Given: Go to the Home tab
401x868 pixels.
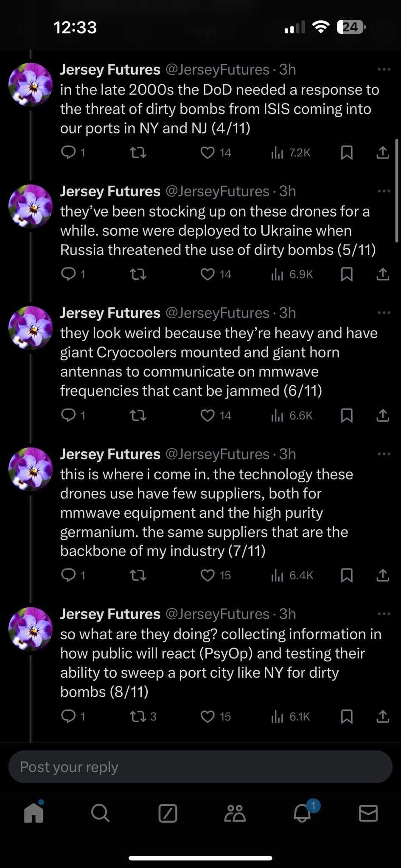Looking at the screenshot, I should click(x=34, y=813).
